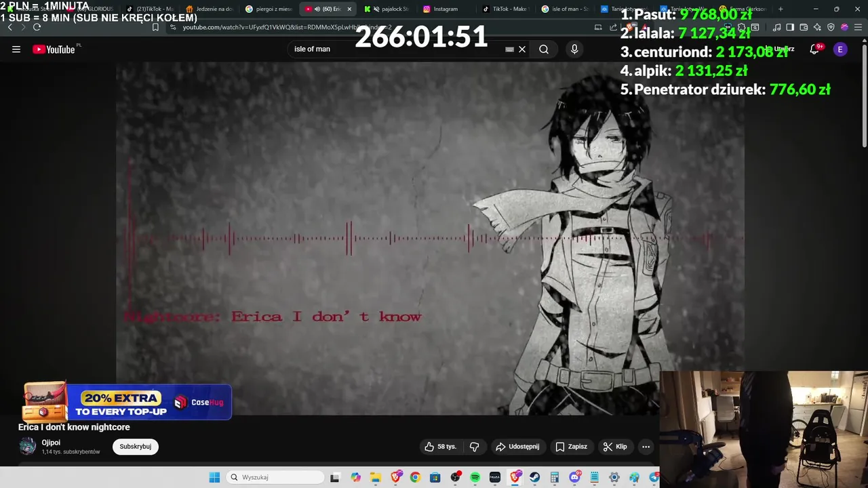Click video title 'Erica I don't know nightcore'
Viewport: 868px width, 488px height.
[x=74, y=427]
